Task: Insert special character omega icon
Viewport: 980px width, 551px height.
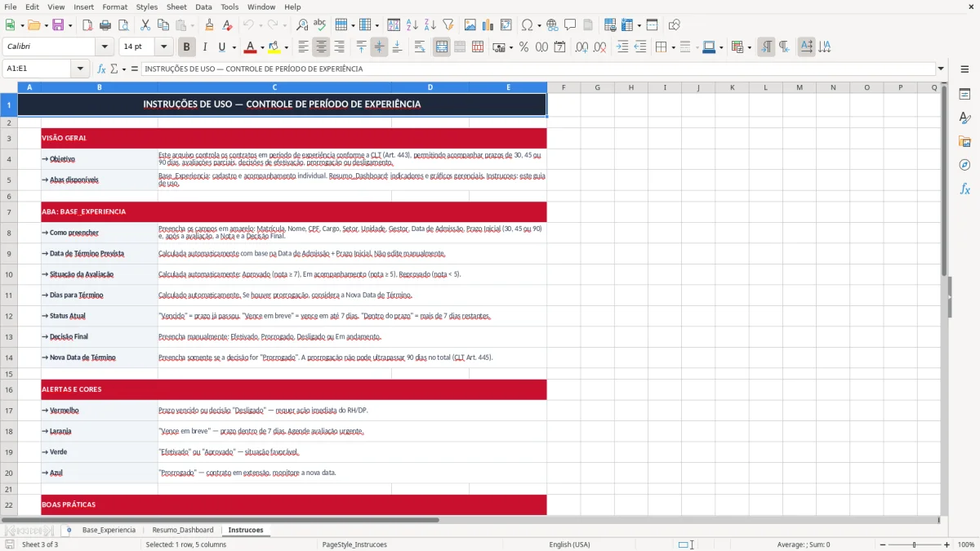Action: pyautogui.click(x=527, y=25)
